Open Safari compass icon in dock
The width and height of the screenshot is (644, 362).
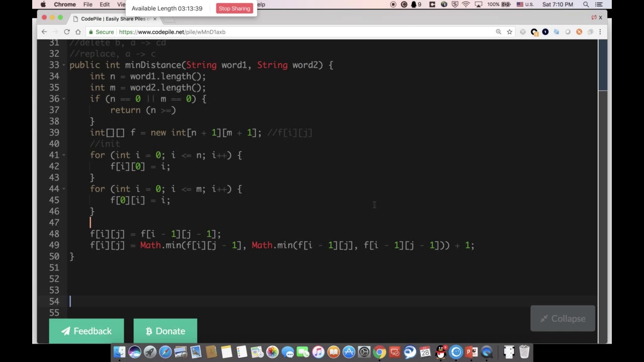(165, 352)
